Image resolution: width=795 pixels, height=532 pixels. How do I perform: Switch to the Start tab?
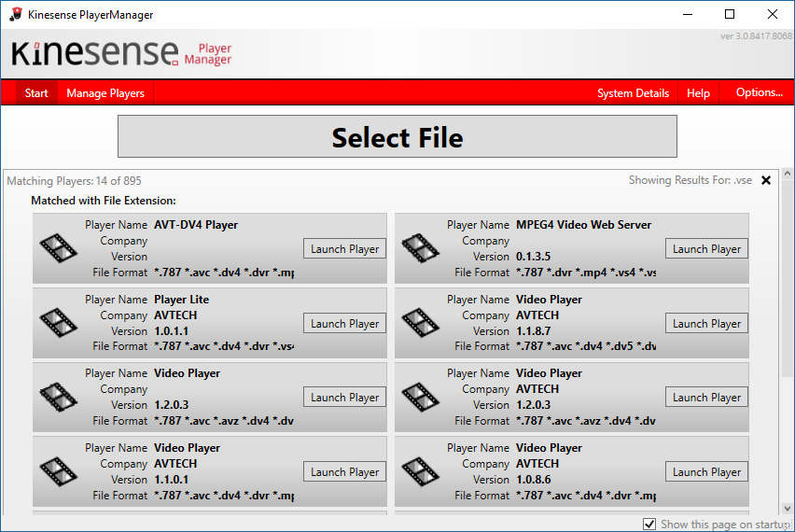36,93
